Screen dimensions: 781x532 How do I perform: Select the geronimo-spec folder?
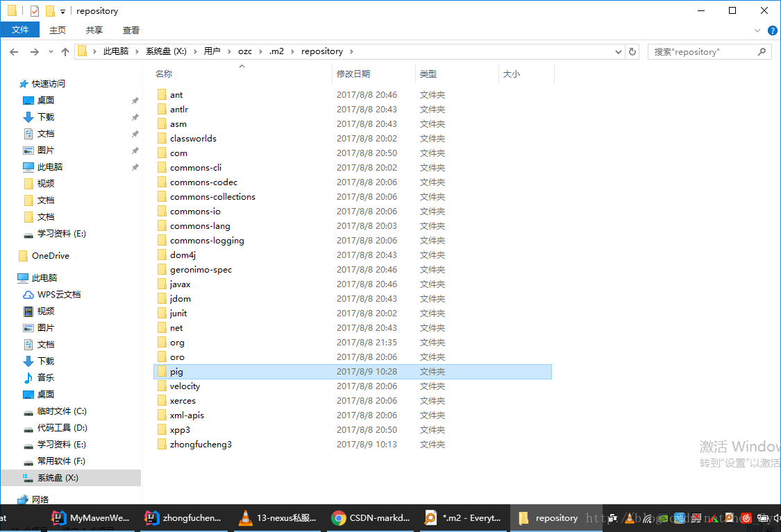click(201, 270)
